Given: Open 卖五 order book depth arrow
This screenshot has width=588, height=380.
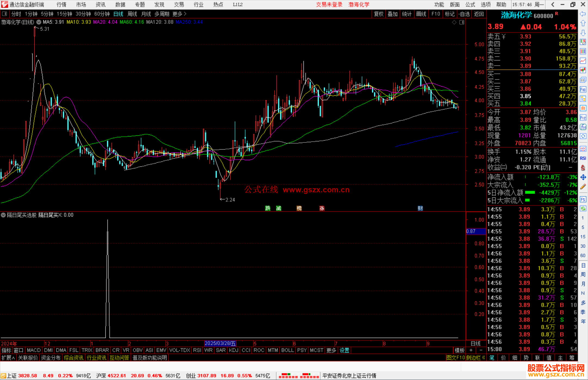Looking at the screenshot, I should pyautogui.click(x=504, y=37).
